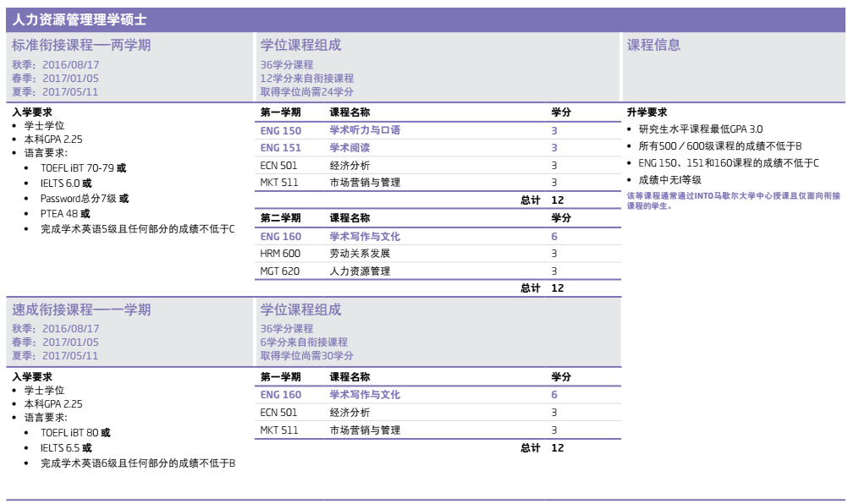Click the 成绩中无I等级 bullet item
This screenshot has width=848, height=504.
(x=669, y=180)
